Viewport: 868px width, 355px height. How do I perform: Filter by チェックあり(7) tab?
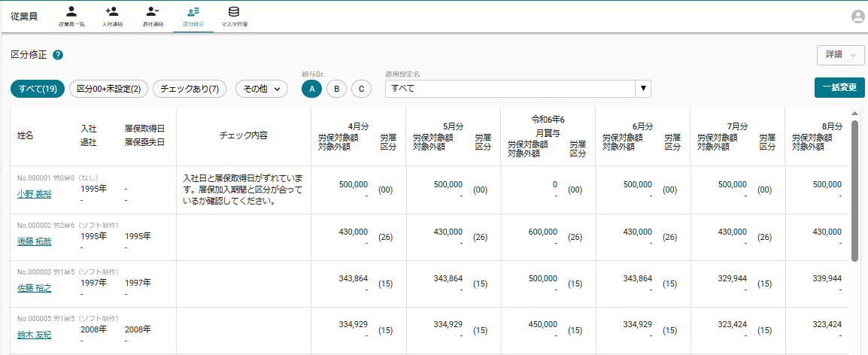[x=190, y=89]
